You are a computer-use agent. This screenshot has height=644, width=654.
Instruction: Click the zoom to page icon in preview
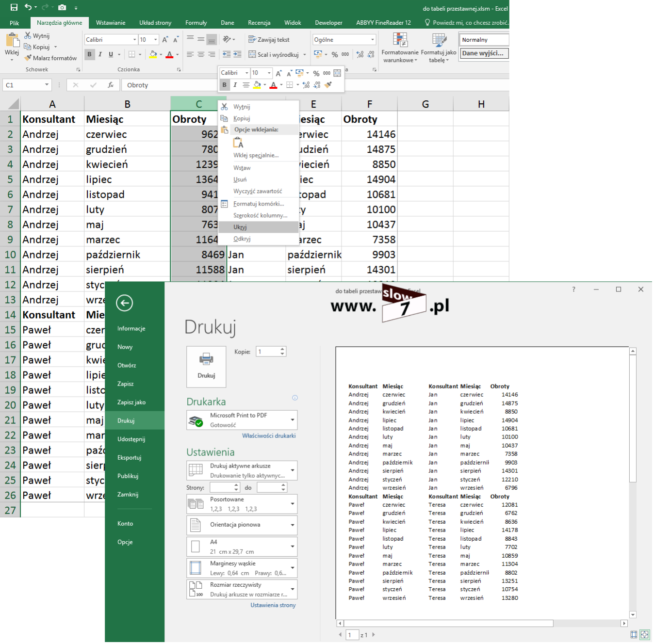(x=645, y=634)
